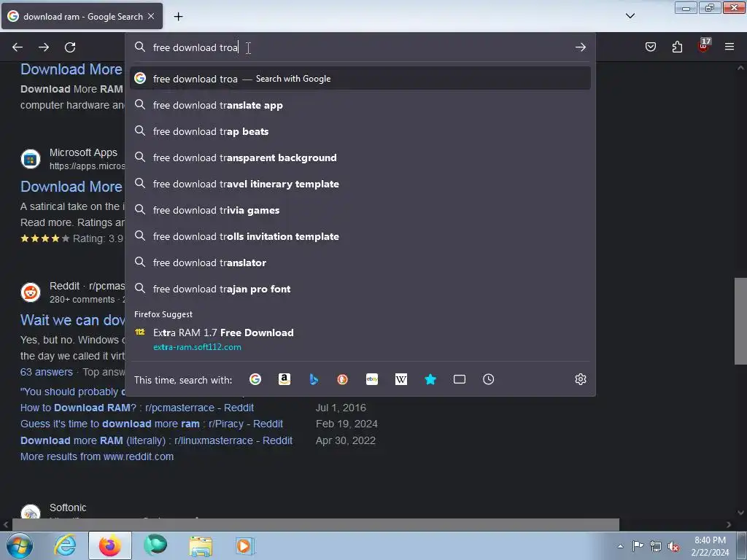Launch Internet Explorer from the taskbar

(x=65, y=545)
